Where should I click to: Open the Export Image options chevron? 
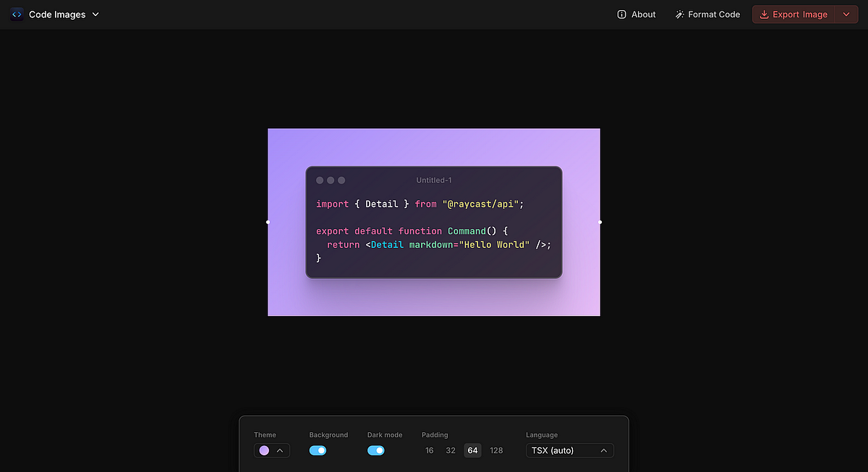pos(845,14)
